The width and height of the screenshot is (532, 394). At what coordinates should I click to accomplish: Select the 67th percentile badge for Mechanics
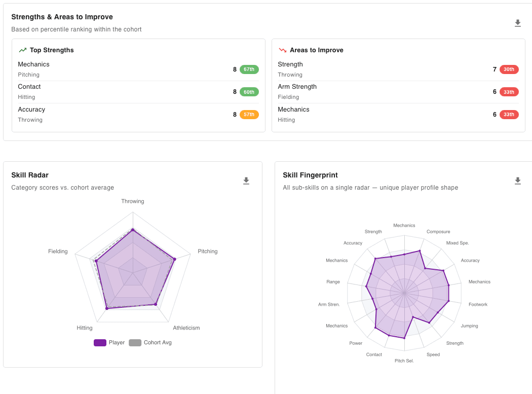pos(248,69)
